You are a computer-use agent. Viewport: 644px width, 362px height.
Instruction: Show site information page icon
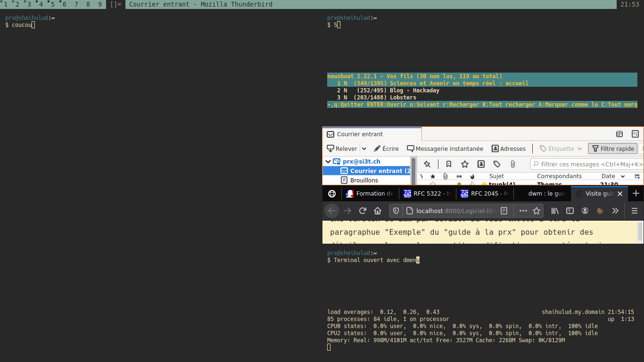(x=409, y=211)
